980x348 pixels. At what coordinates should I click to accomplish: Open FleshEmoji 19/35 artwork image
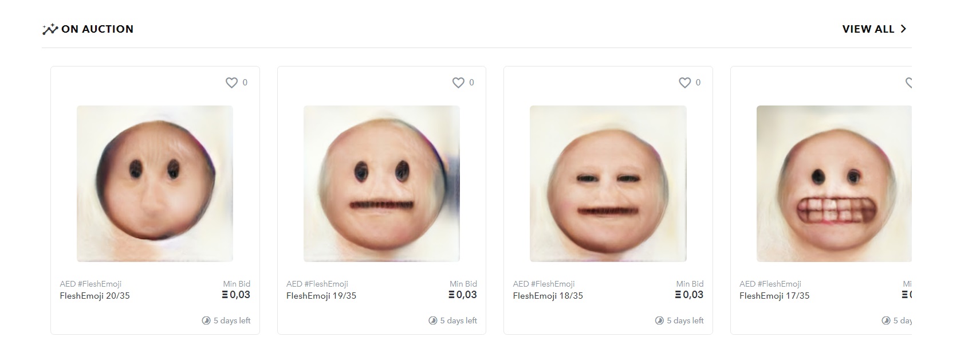pos(381,183)
